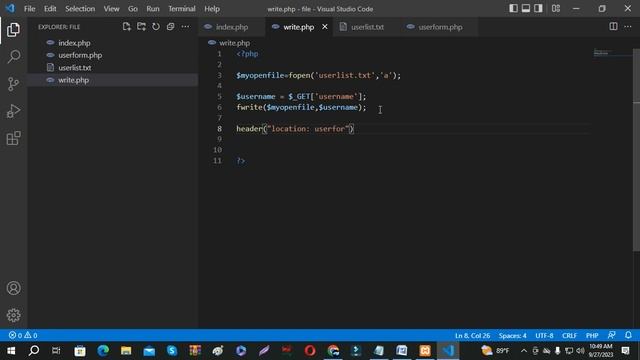Place cursor on the header line of code
The height and width of the screenshot is (360, 640).
296,129
